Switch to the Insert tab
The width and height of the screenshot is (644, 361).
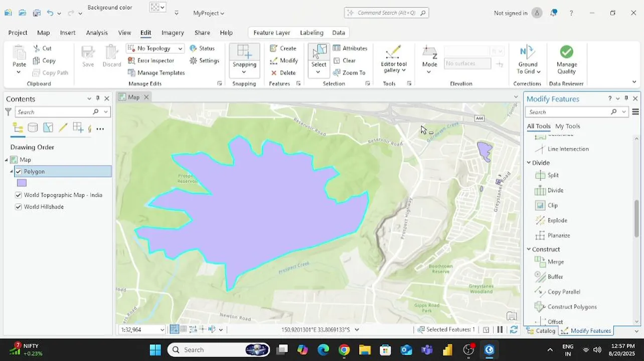click(x=68, y=33)
